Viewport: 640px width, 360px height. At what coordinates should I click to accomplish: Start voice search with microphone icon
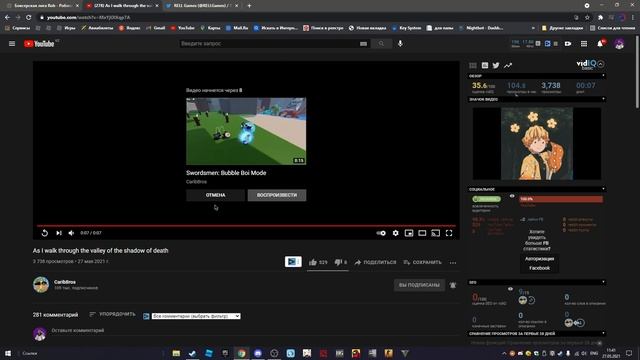pyautogui.click(x=400, y=44)
